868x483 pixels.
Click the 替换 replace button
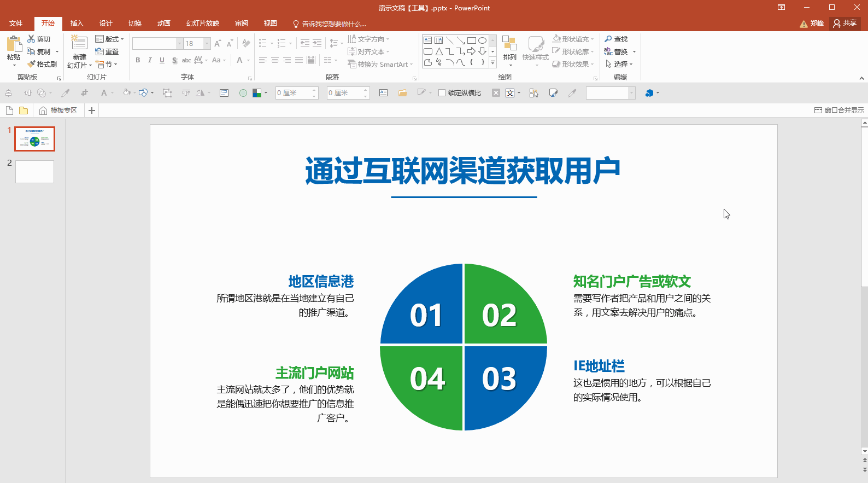[616, 51]
